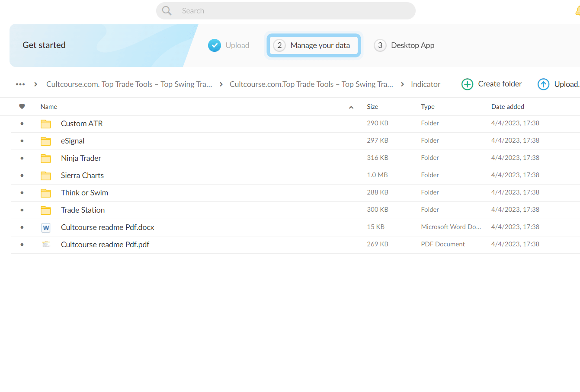580x392 pixels.
Task: Open Cultcourse readme Pdf.docx
Action: [x=107, y=227]
